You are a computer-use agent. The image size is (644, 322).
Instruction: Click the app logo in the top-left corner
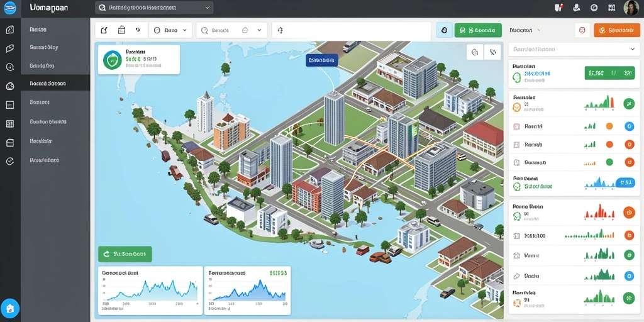click(10, 8)
